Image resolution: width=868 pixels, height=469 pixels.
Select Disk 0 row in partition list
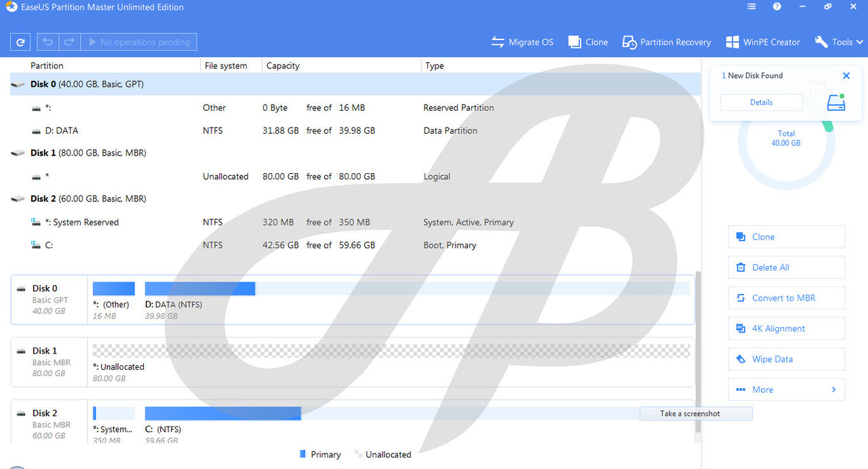click(355, 84)
